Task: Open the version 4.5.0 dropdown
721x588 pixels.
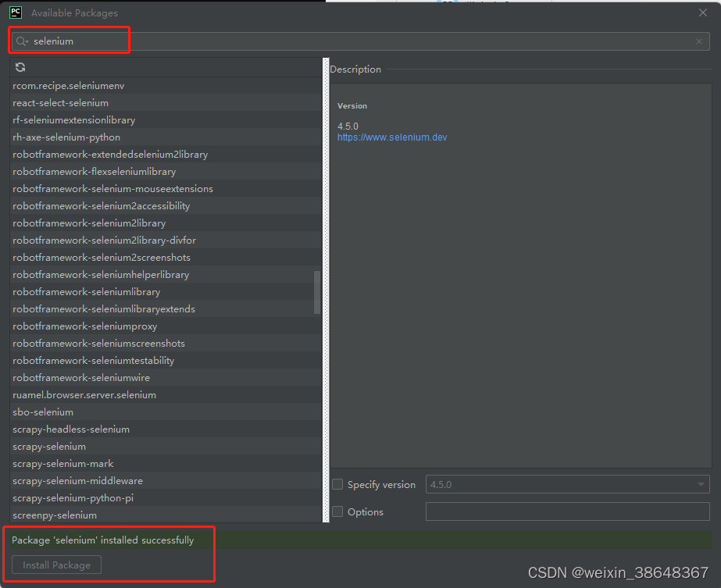Action: 567,484
